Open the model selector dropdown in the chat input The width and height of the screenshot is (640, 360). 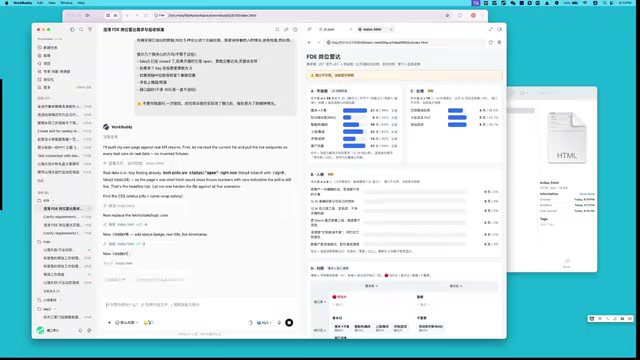point(264,322)
